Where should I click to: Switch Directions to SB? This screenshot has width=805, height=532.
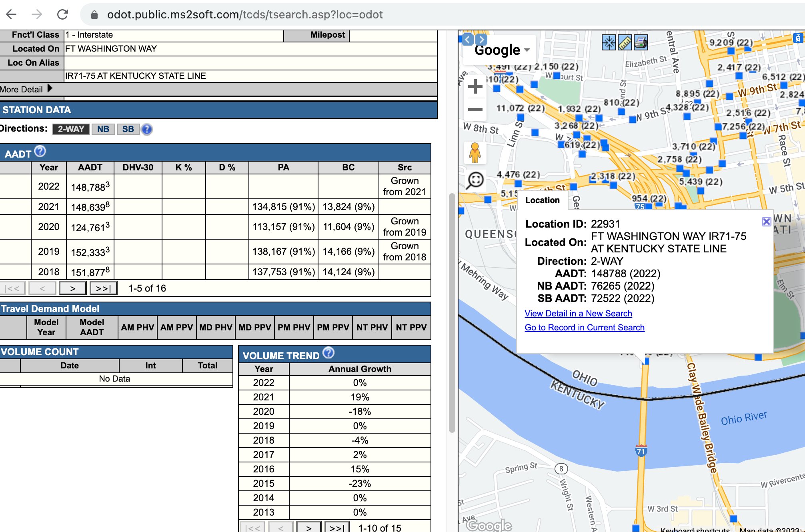point(128,129)
